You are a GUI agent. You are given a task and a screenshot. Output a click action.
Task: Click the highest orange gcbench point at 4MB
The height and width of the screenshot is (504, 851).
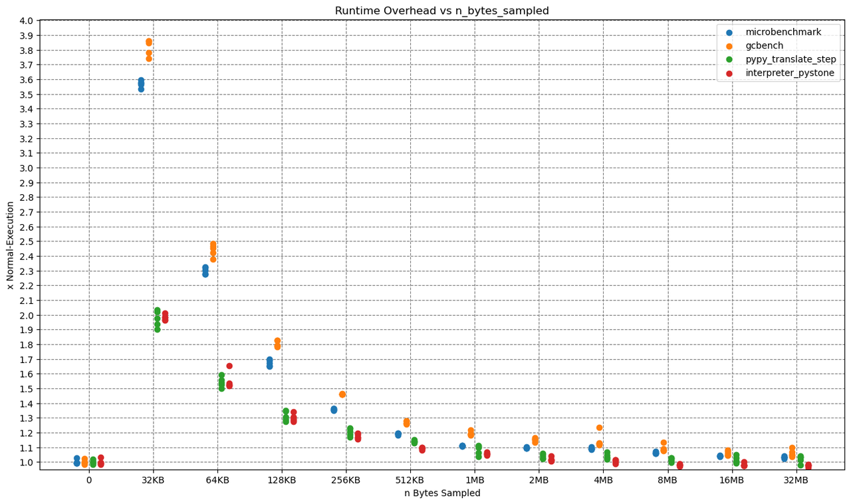(x=599, y=428)
